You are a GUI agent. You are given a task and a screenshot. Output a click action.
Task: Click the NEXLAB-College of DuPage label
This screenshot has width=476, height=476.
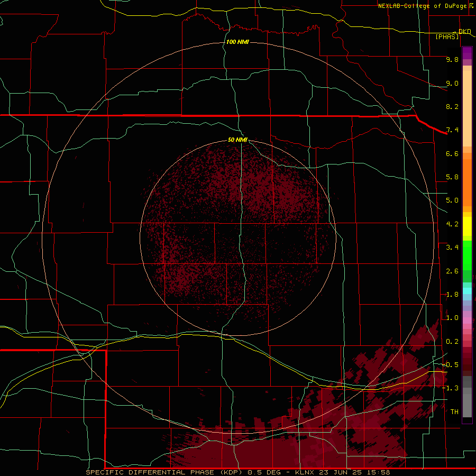(423, 6)
